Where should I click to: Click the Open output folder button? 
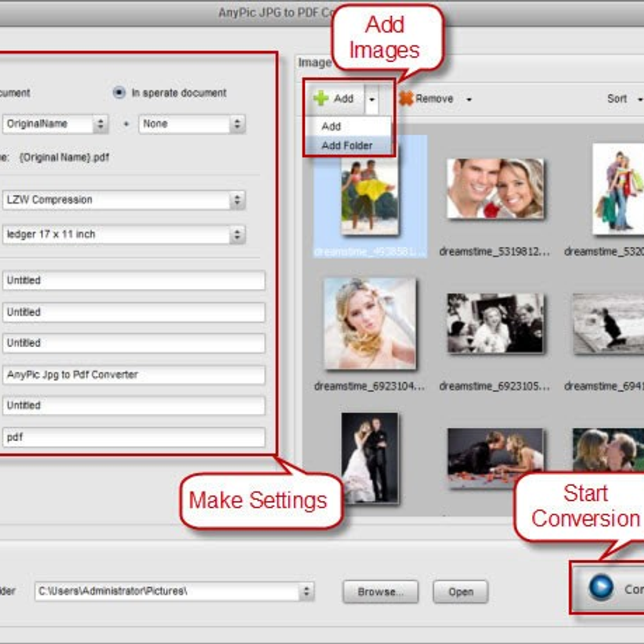click(x=460, y=591)
